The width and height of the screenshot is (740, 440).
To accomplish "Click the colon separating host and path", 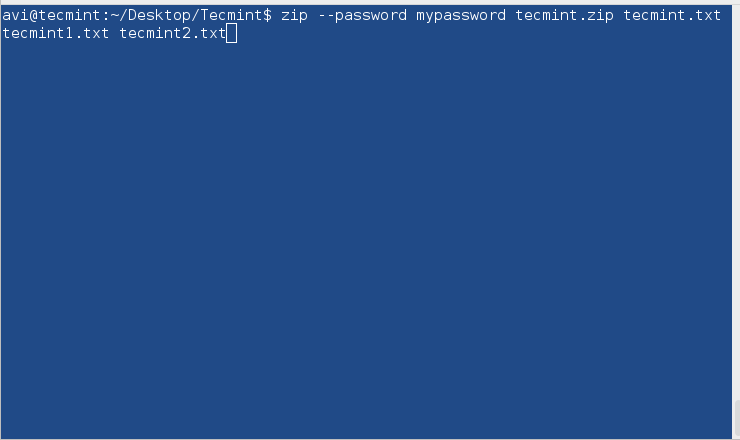I will click(105, 16).
